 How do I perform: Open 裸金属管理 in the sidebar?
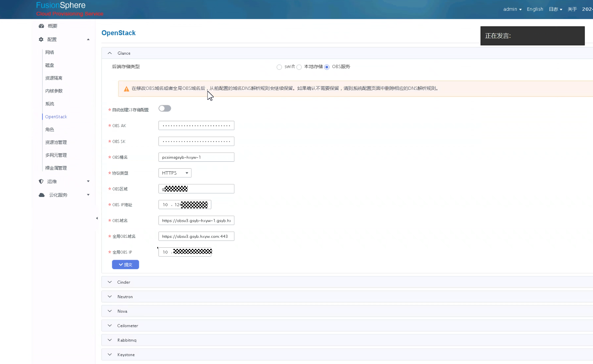[x=56, y=168]
